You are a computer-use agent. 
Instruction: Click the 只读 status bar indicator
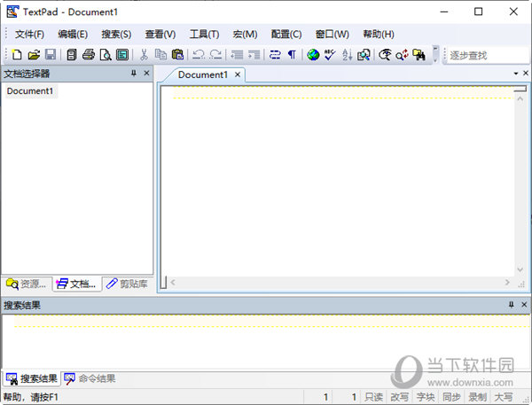point(373,397)
